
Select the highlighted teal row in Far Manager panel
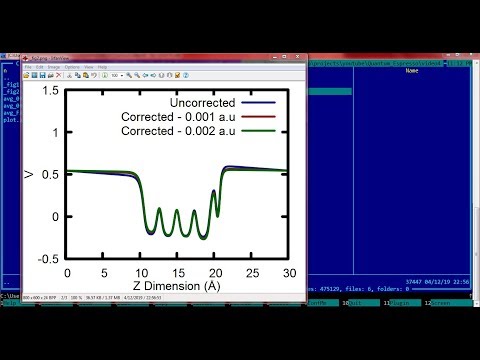(x=329, y=91)
